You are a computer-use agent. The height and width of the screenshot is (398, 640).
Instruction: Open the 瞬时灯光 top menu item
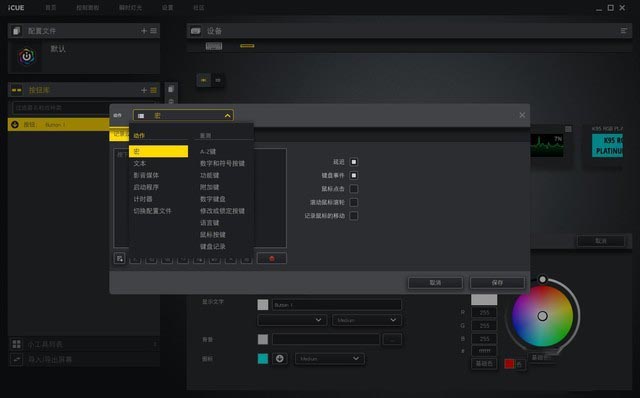pyautogui.click(x=130, y=8)
